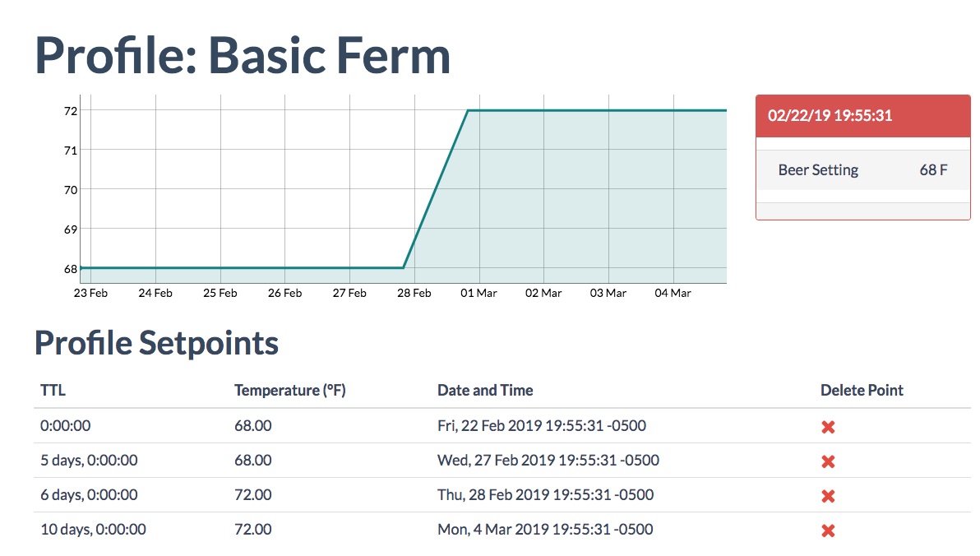Click the Profile: Basic Ferm heading
The width and height of the screenshot is (980, 556).
[243, 55]
